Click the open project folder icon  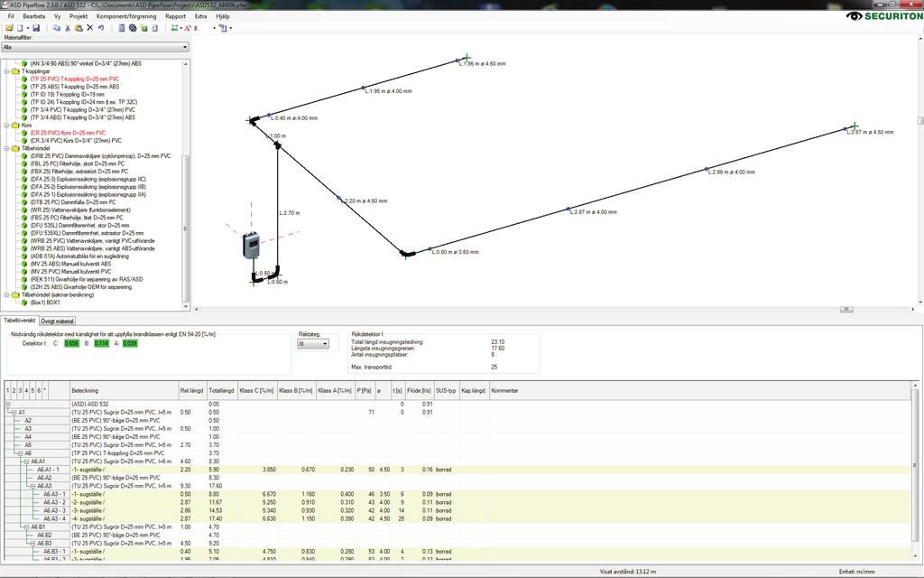[9, 28]
